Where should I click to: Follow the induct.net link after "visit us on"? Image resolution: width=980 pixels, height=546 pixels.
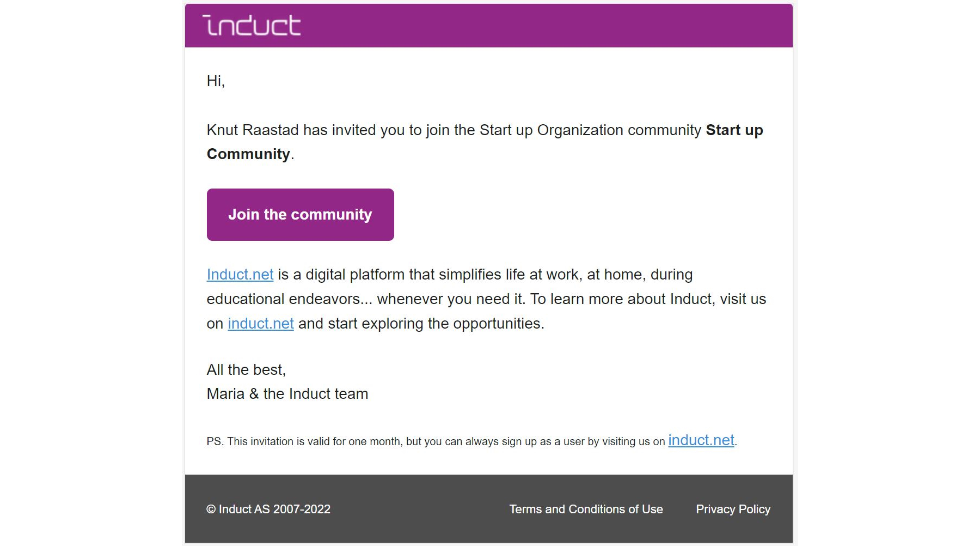click(261, 324)
